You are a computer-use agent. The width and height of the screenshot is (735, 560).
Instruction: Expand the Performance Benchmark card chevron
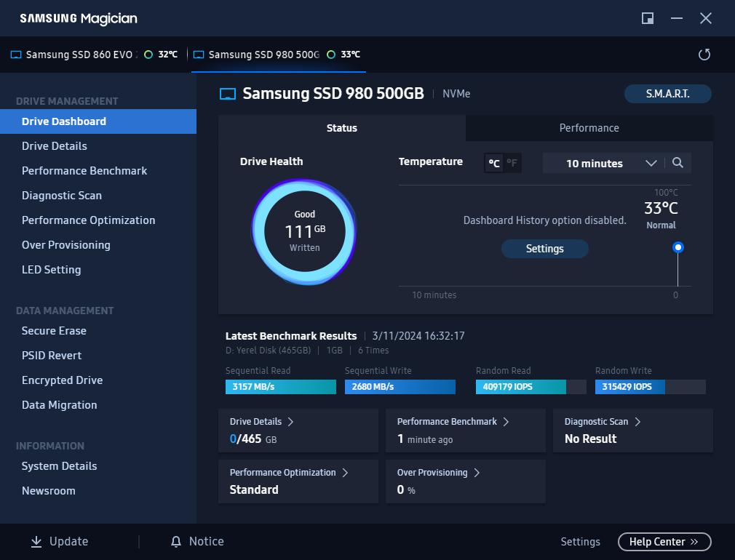[506, 422]
